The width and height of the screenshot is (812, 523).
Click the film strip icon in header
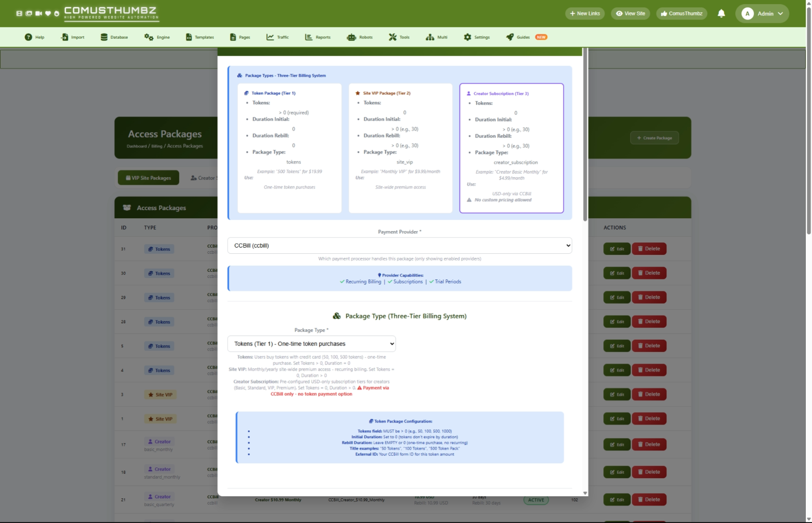click(19, 13)
